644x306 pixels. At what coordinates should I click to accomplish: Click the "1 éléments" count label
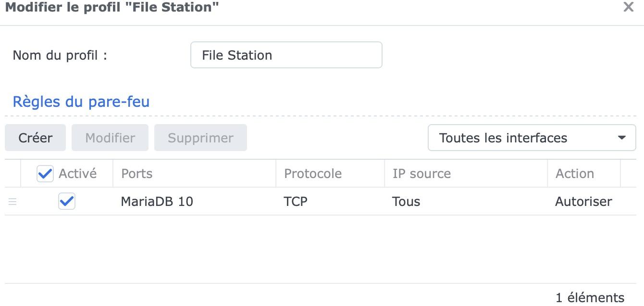[x=590, y=297]
